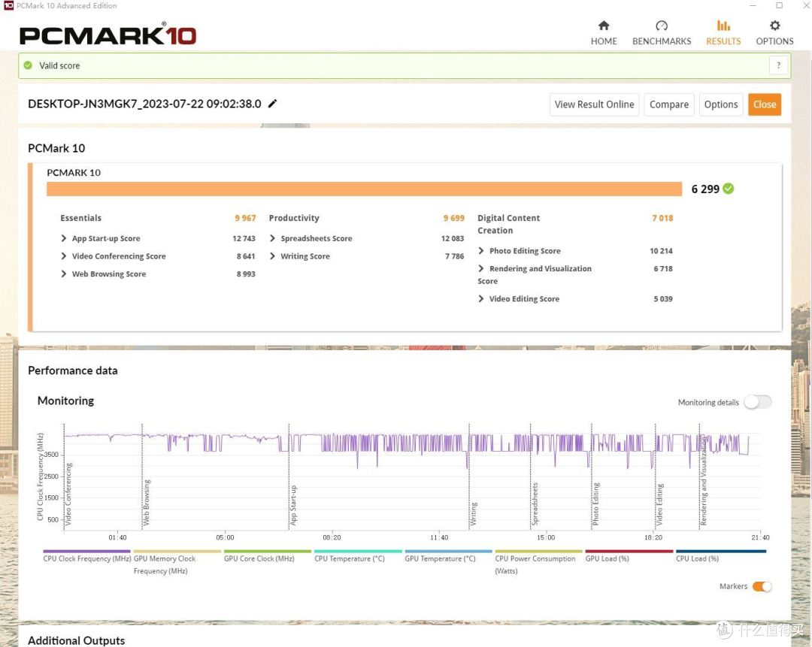Viewport: 812px width, 647px height.
Task: Click result name DESKTOP-JN3MGK7 title
Action: pos(144,104)
